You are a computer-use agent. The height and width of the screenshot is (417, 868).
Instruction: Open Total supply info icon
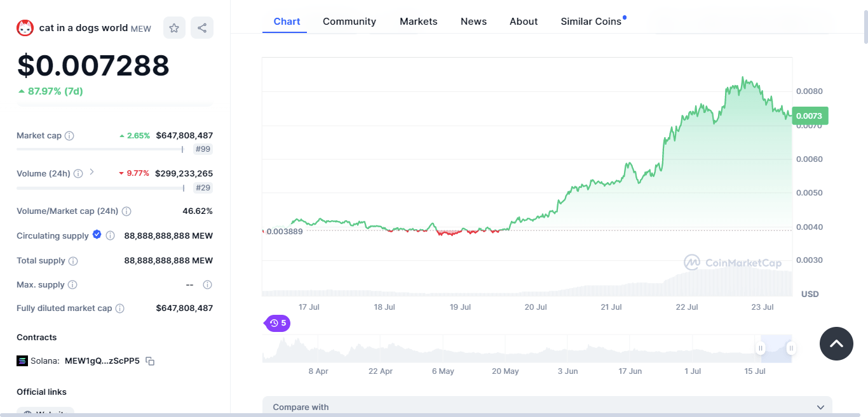tap(73, 261)
